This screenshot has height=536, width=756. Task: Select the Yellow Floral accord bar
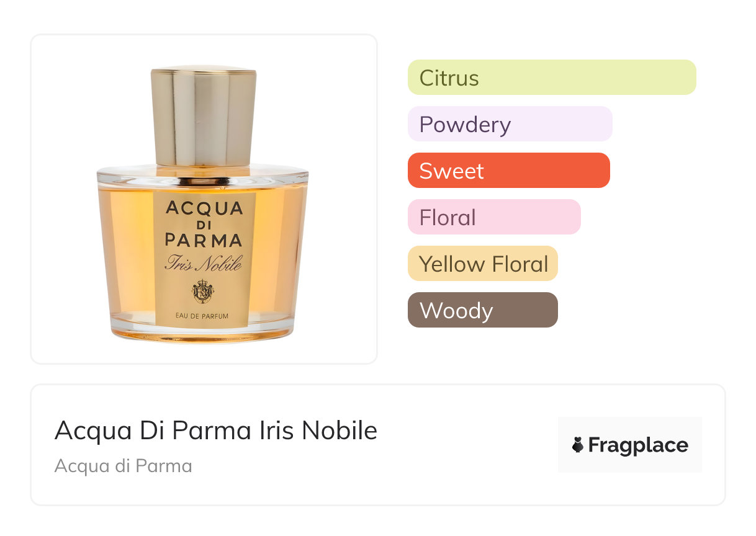click(x=483, y=264)
